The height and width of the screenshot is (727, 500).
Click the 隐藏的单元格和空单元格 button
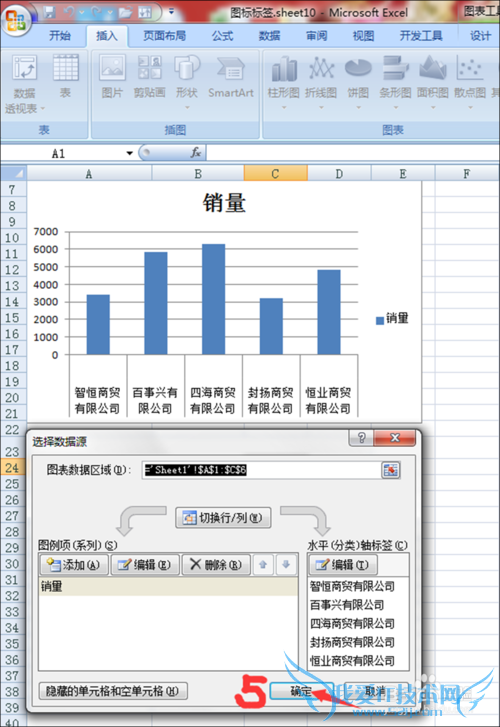[113, 691]
